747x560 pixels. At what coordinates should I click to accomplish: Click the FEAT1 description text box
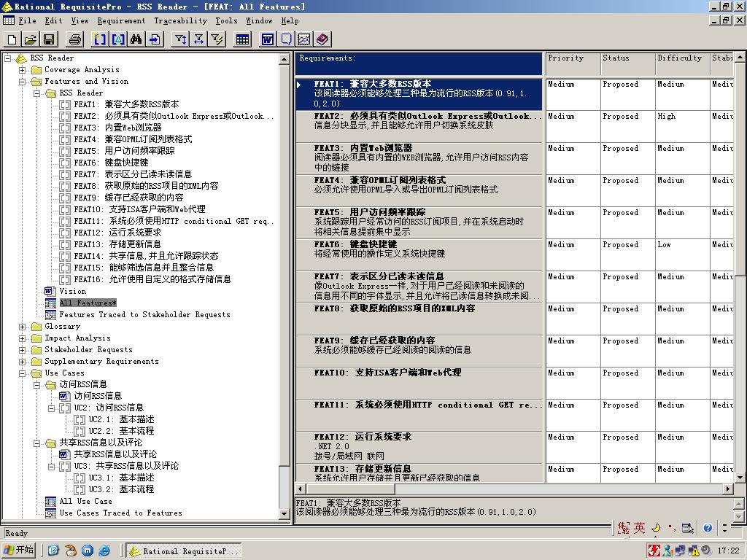[x=514, y=510]
